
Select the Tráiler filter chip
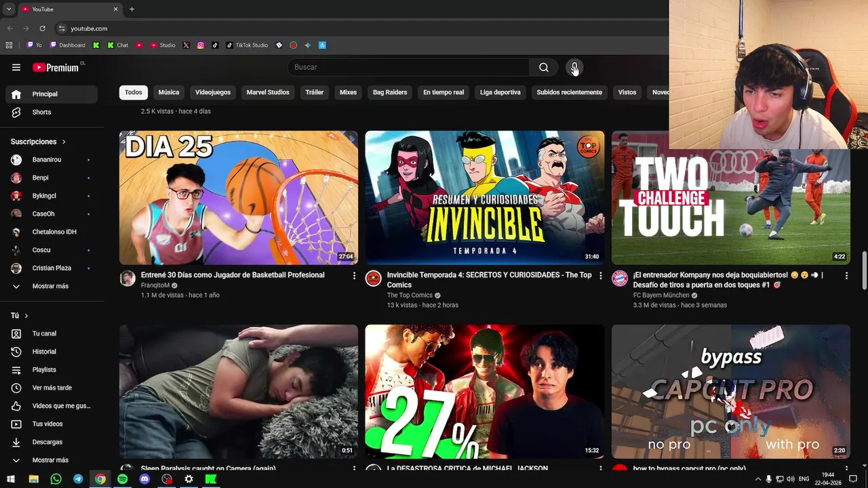click(x=315, y=92)
